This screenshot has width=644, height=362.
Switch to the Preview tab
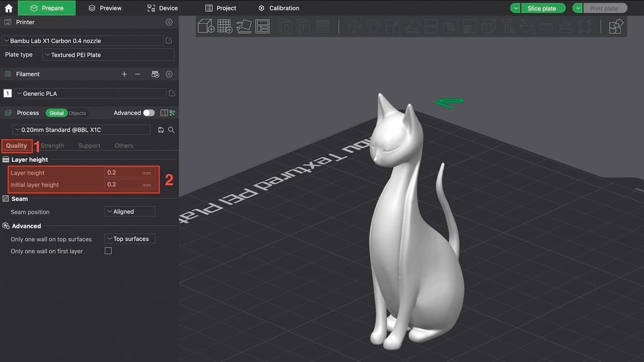[105, 8]
